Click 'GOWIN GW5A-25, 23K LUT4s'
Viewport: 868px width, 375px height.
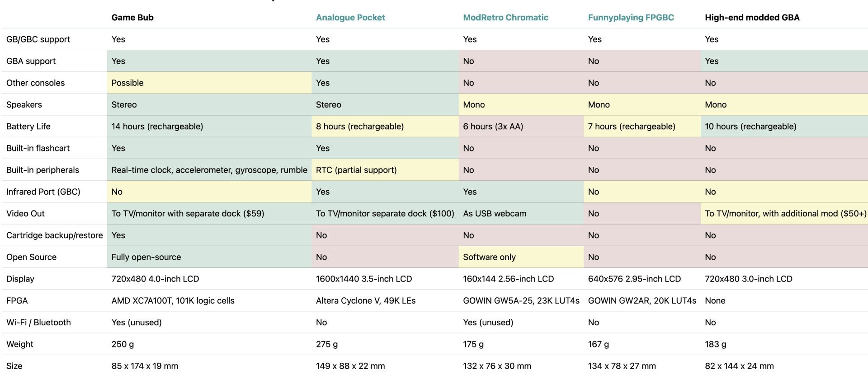(x=521, y=300)
